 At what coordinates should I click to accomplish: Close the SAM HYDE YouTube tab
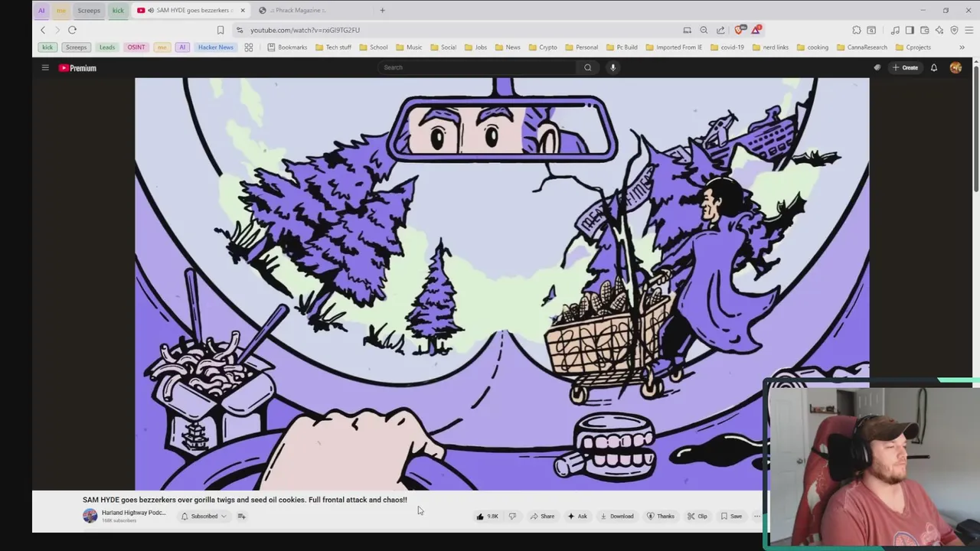pyautogui.click(x=243, y=11)
